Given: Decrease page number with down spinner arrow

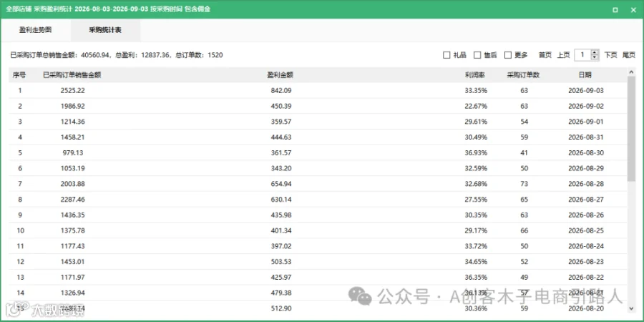Looking at the screenshot, I should (595, 58).
